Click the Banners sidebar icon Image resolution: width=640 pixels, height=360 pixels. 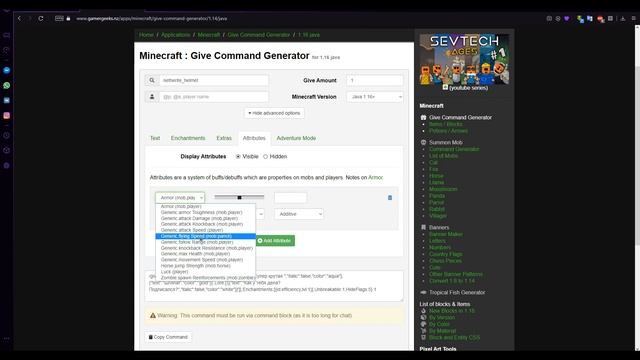[x=423, y=227]
